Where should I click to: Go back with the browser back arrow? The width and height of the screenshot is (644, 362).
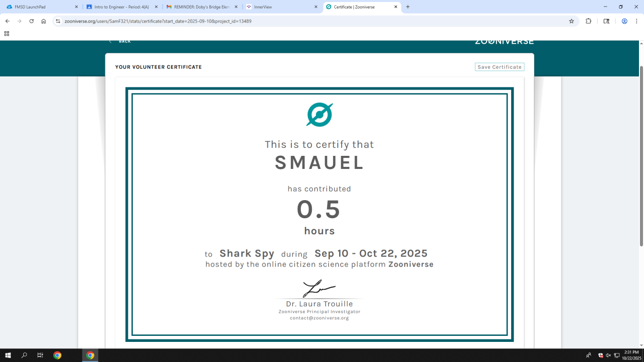coord(8,21)
